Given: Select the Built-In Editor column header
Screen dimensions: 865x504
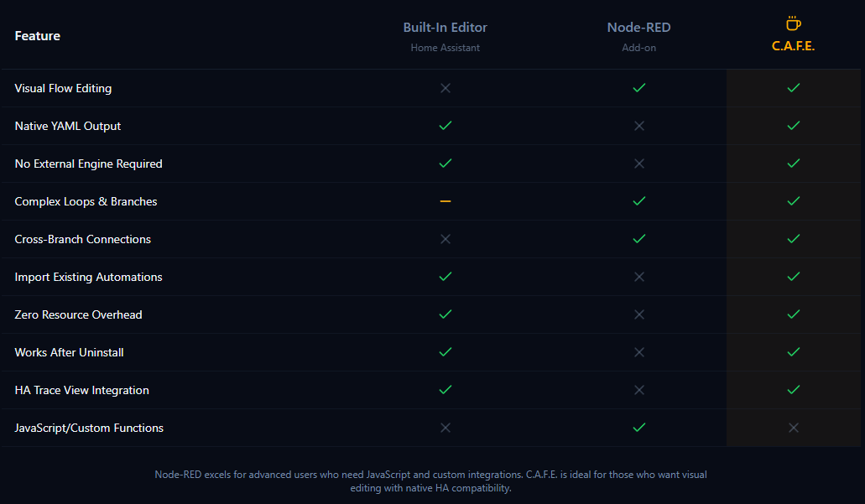Looking at the screenshot, I should (446, 28).
